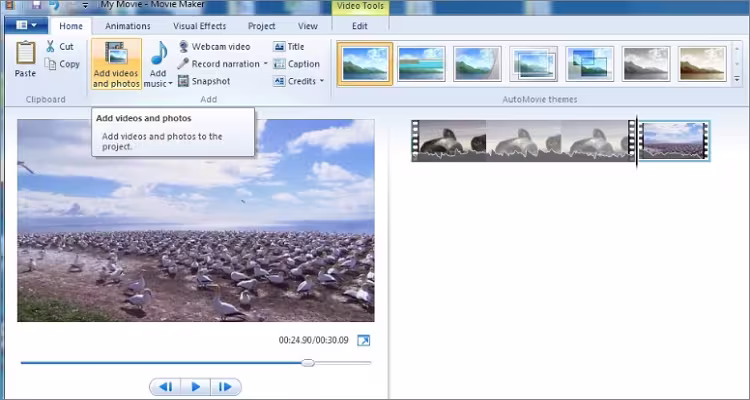The width and height of the screenshot is (750, 400).
Task: Cut the selected clip
Action: pos(59,46)
